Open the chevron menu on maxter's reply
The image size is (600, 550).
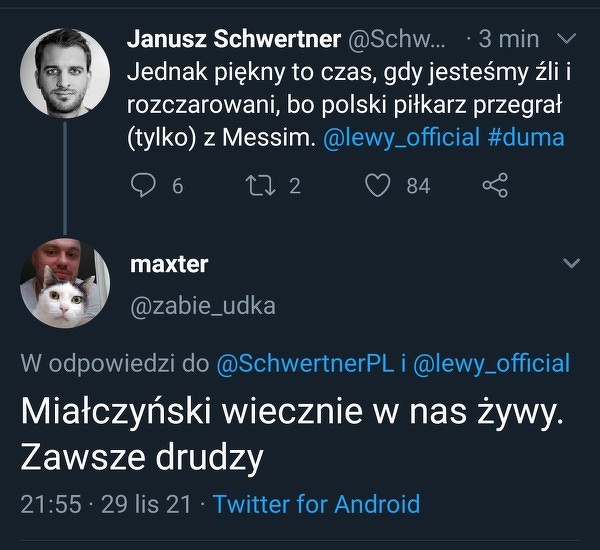(572, 264)
